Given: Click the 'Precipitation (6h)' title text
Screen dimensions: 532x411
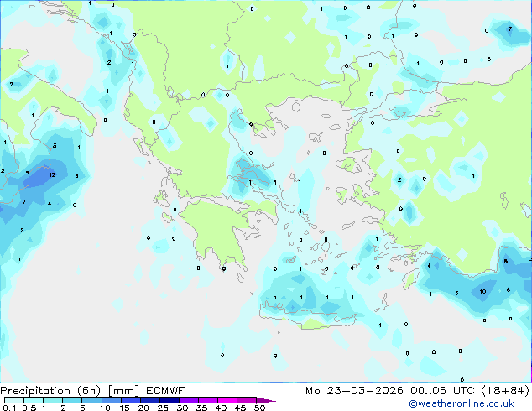Looking at the screenshot, I should pos(50,391).
